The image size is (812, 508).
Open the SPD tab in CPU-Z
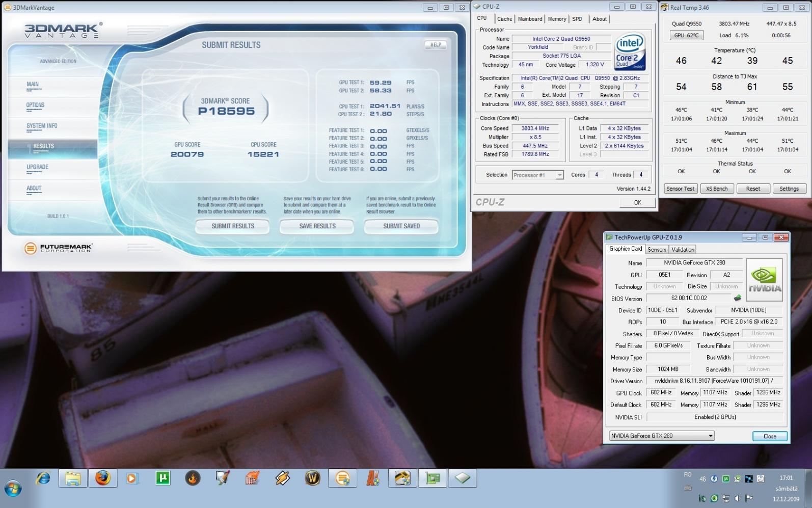coord(577,19)
